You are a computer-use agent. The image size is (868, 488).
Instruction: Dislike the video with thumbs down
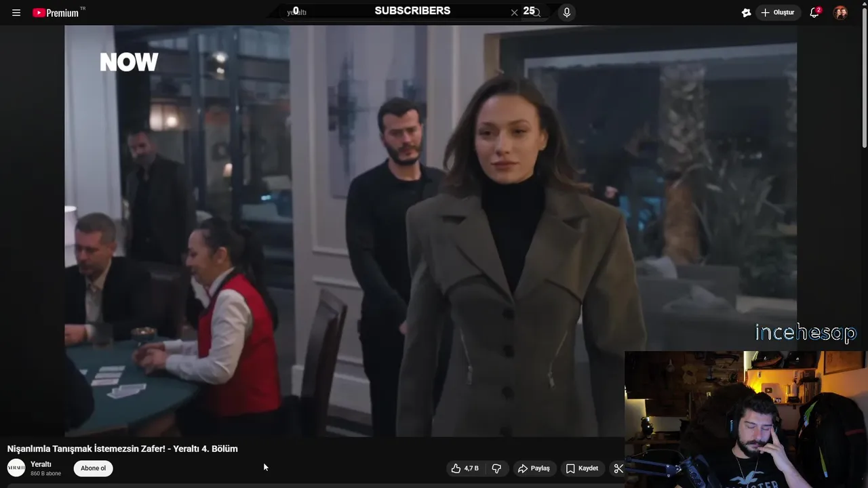pyautogui.click(x=496, y=468)
